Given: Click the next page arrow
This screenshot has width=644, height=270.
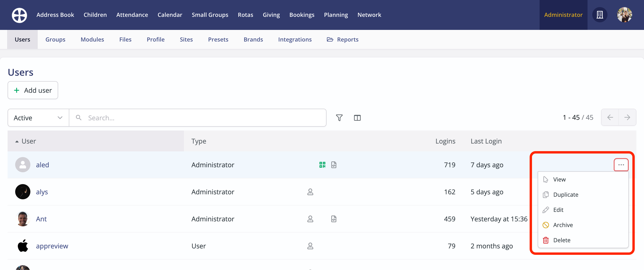Looking at the screenshot, I should click(x=627, y=117).
